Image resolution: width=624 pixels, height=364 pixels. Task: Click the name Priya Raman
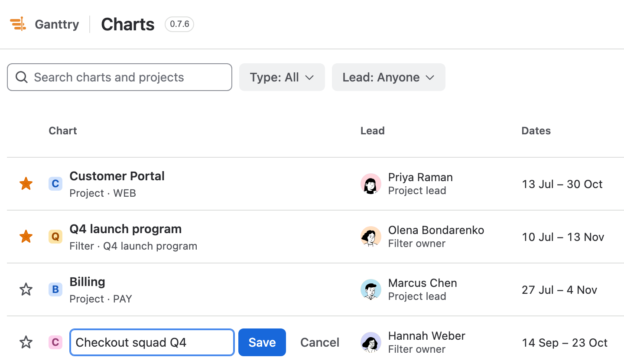click(420, 177)
